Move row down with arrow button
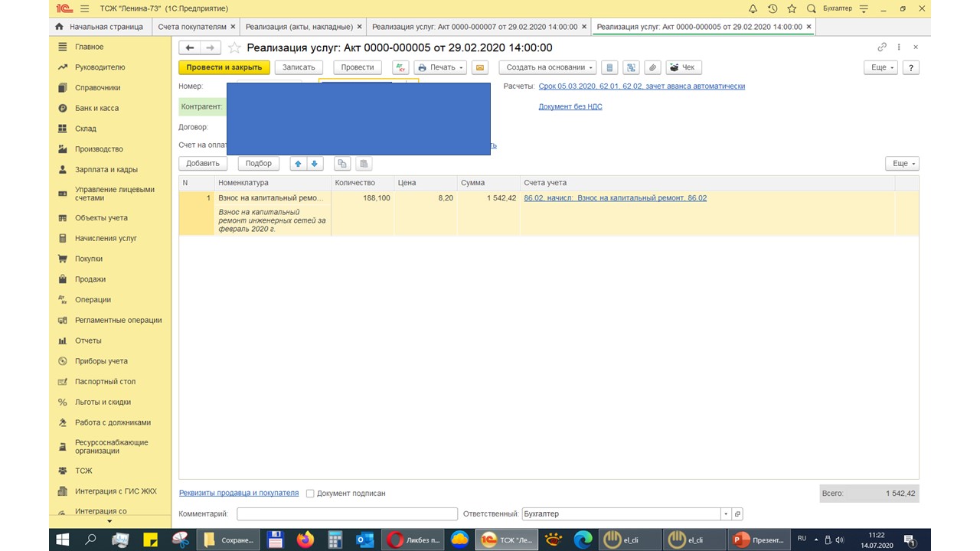The width and height of the screenshot is (980, 551). point(315,163)
